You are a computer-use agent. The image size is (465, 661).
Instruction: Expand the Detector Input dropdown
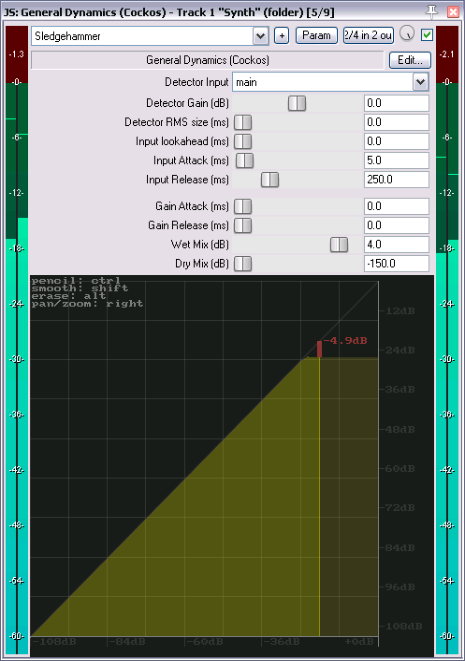pos(420,82)
